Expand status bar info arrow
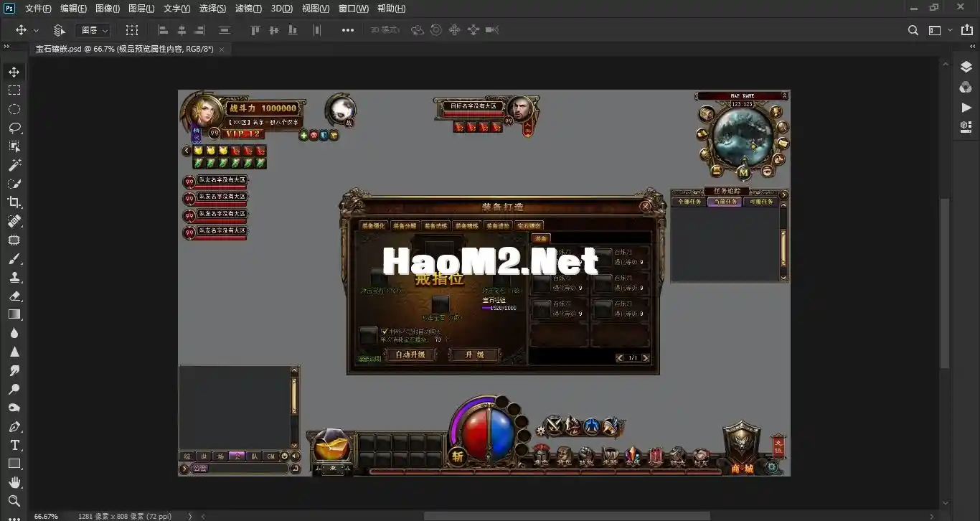Viewport: 980px width, 521px height. 190,516
